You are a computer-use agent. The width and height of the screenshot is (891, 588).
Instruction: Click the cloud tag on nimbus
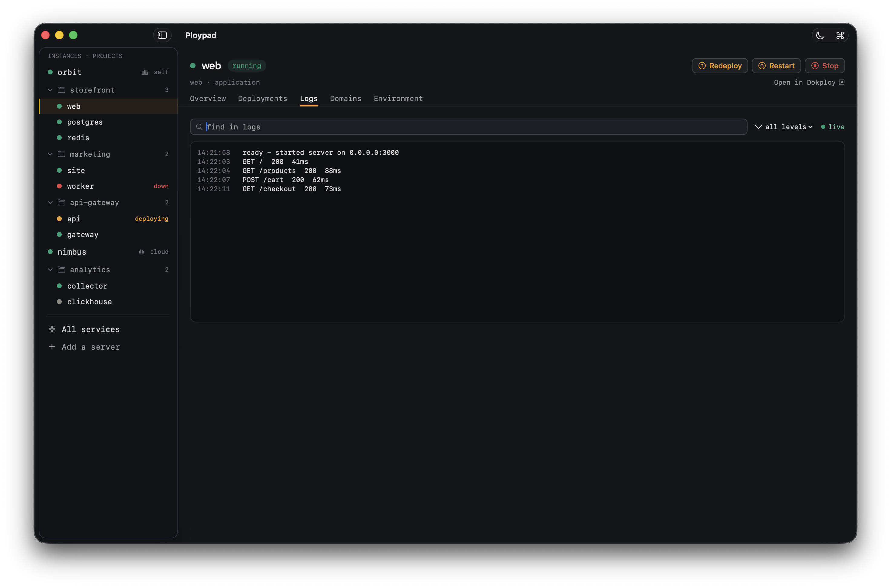[x=159, y=252]
